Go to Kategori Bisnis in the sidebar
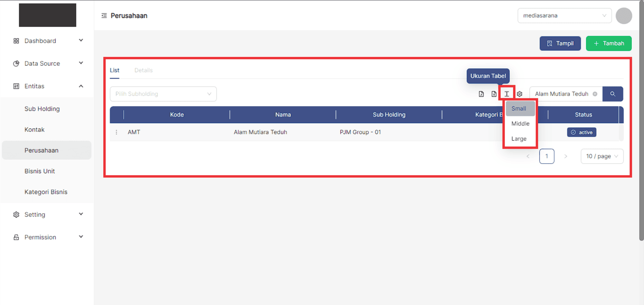The width and height of the screenshot is (644, 305). pyautogui.click(x=46, y=192)
